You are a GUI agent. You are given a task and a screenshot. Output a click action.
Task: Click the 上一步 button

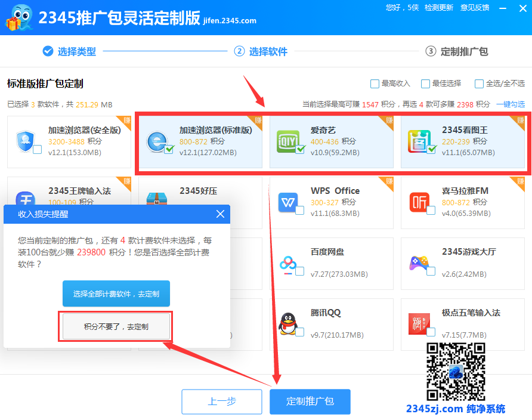(x=222, y=402)
